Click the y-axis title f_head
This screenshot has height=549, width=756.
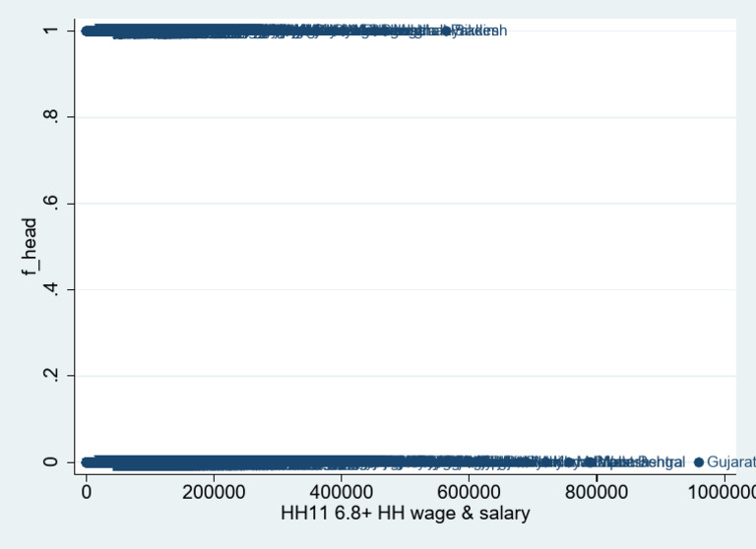pyautogui.click(x=29, y=247)
